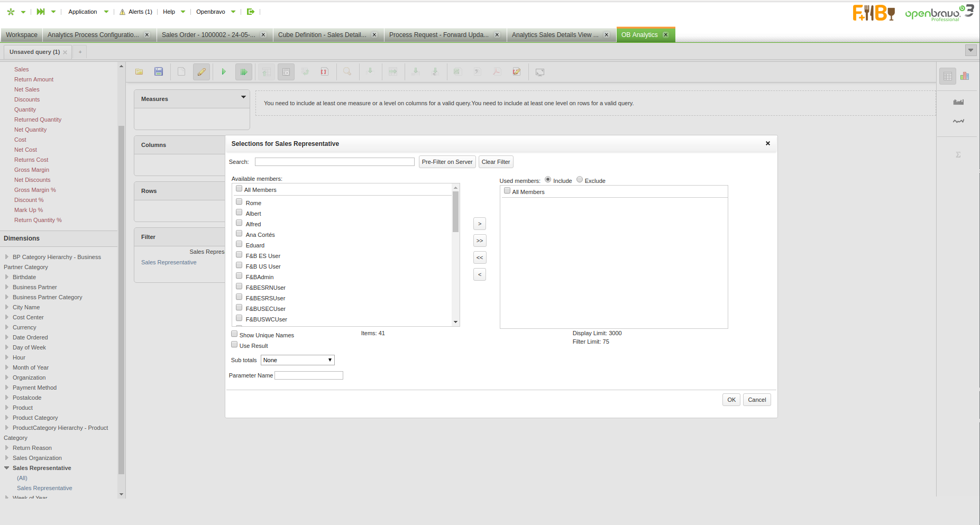Open the Sub totals dropdown

tap(297, 360)
